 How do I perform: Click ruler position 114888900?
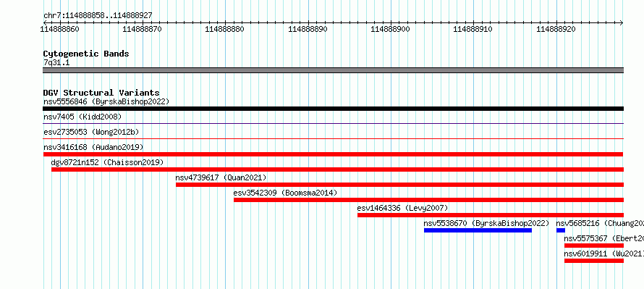coord(391,29)
